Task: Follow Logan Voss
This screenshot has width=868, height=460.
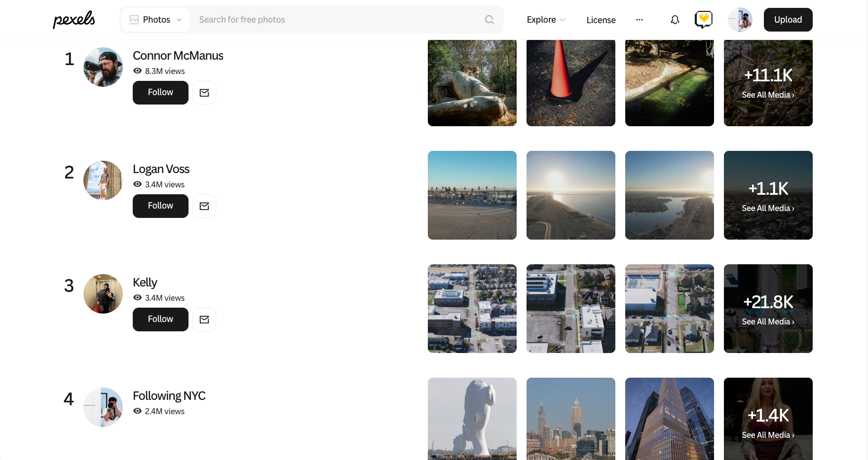Action: [160, 206]
